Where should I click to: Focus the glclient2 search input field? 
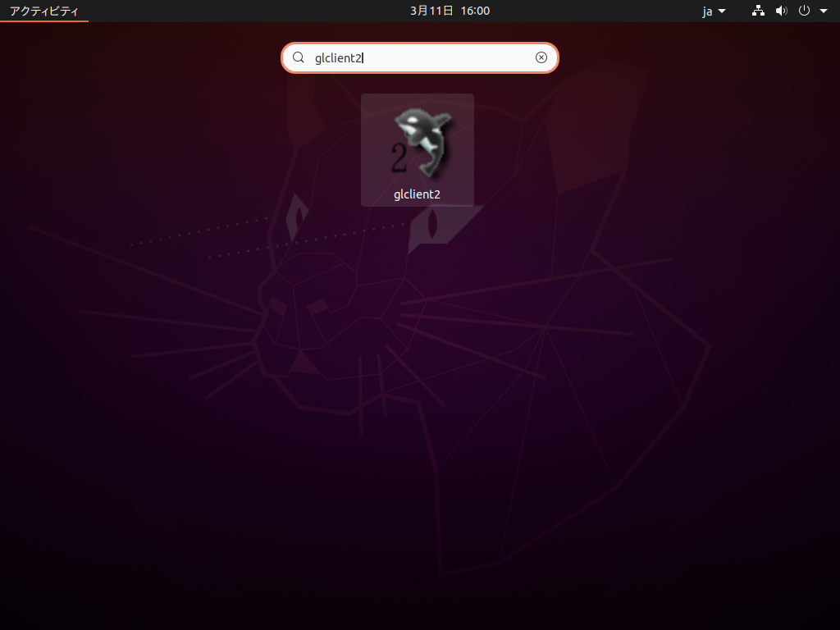419,58
